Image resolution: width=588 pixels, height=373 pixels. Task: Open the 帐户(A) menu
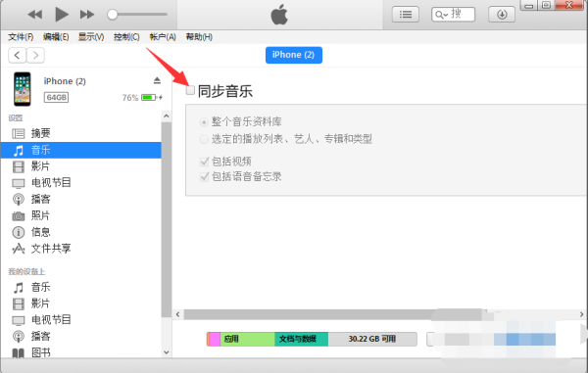click(163, 37)
